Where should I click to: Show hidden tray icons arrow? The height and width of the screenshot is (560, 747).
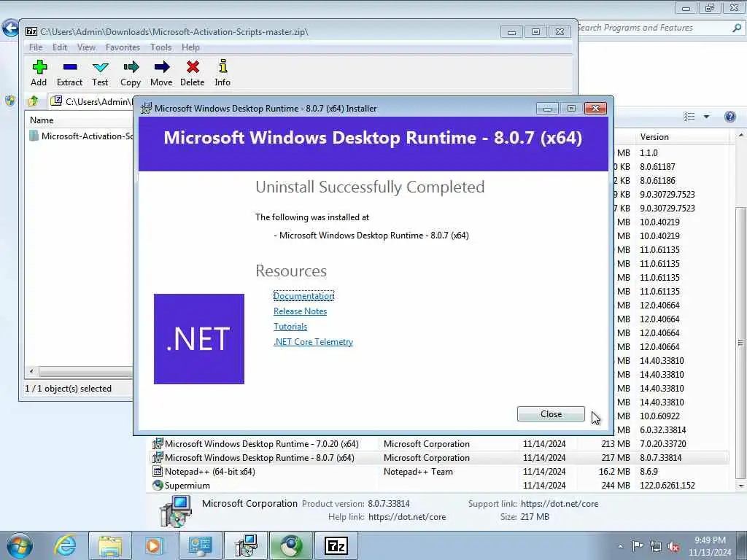click(x=620, y=546)
